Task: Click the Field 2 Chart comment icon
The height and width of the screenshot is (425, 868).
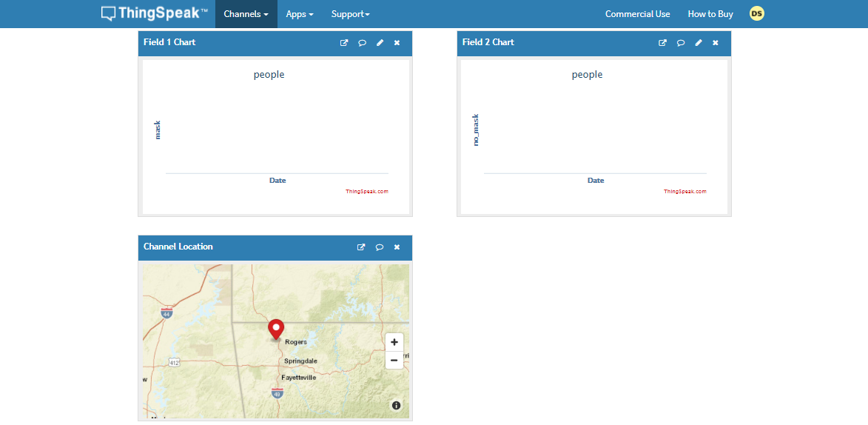Action: (x=681, y=43)
